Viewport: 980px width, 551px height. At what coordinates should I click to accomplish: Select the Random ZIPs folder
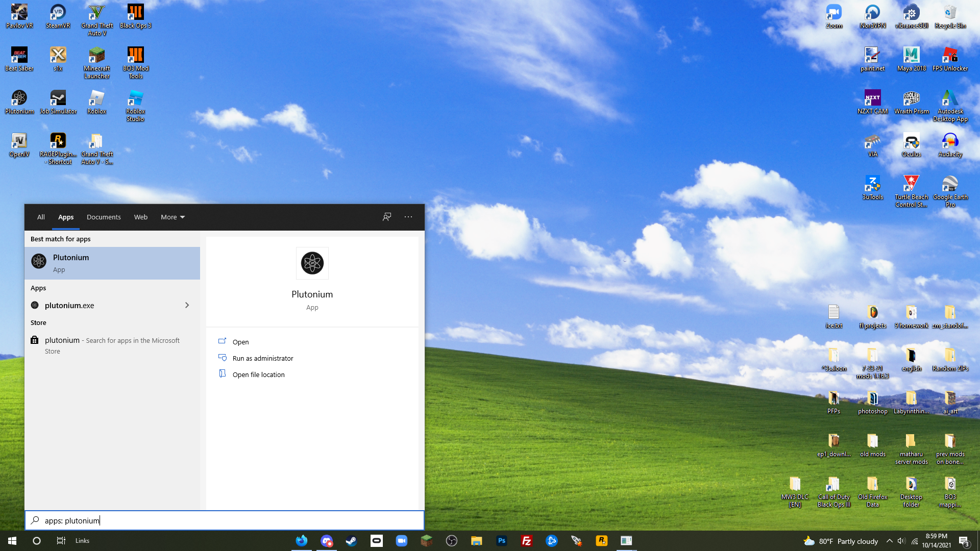coord(950,359)
